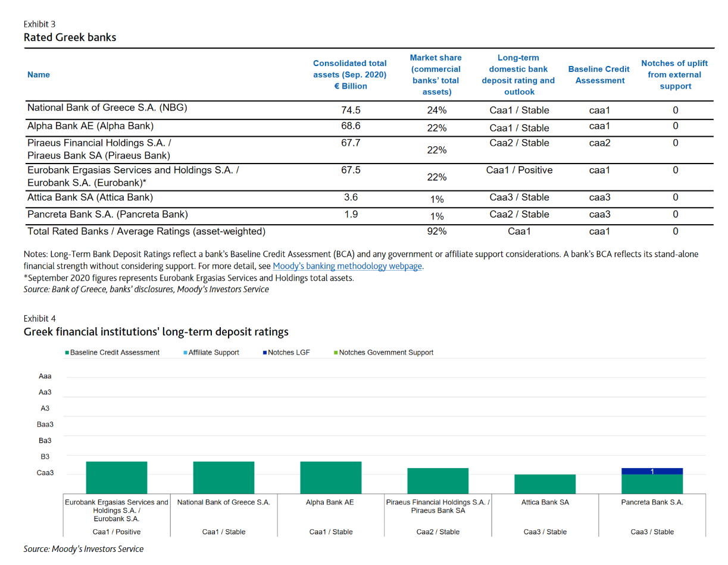
Task: Click "Caa3 / Stable" in the Attica table row
Action: 519,197
